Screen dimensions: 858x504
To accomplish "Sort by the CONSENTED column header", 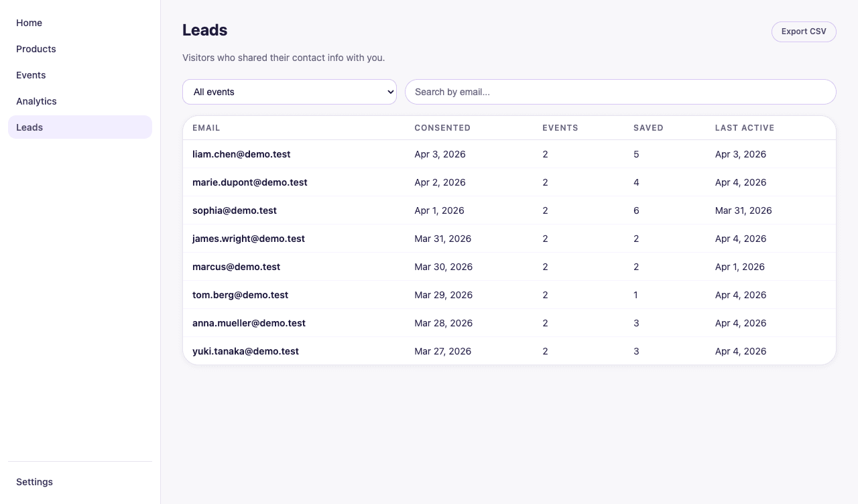I will [x=442, y=128].
